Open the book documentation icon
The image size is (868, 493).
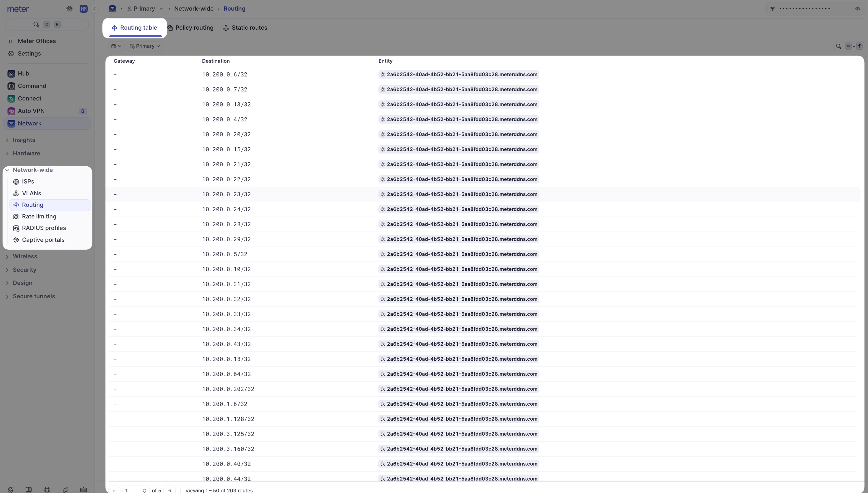click(x=29, y=490)
